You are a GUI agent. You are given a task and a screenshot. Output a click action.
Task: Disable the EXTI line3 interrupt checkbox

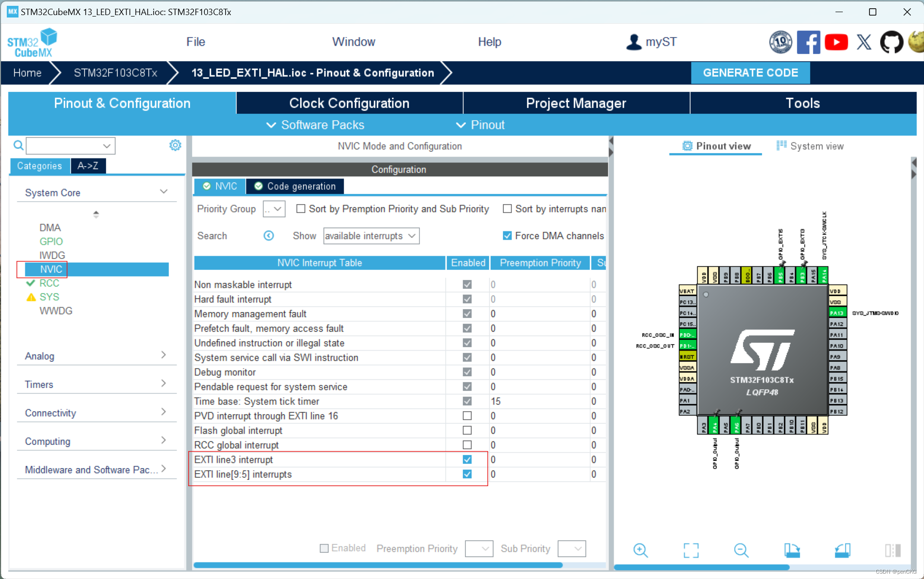(x=467, y=459)
